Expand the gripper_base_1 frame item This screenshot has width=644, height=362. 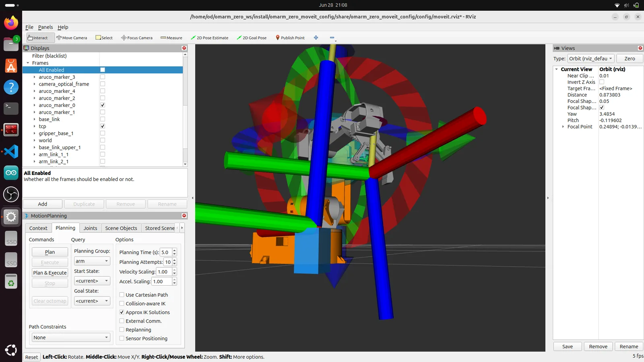34,134
